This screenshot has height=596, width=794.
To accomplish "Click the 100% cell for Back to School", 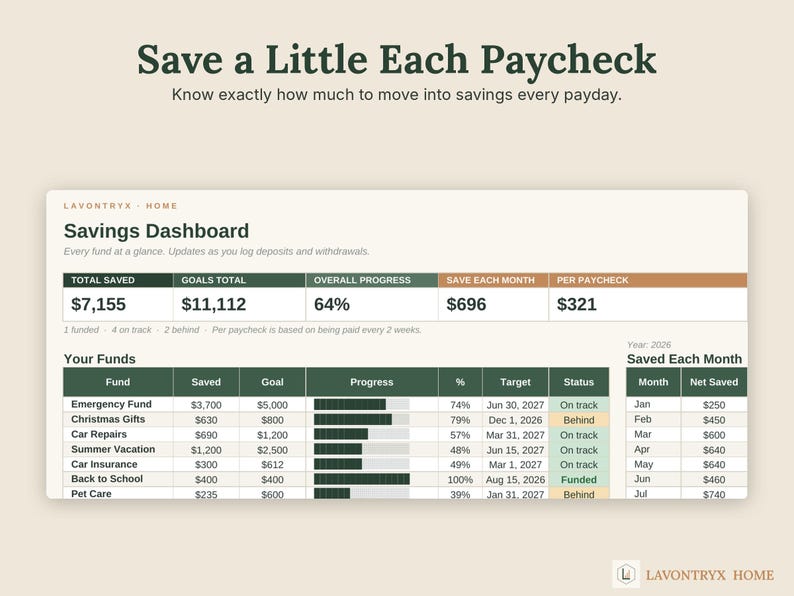I will (x=460, y=480).
